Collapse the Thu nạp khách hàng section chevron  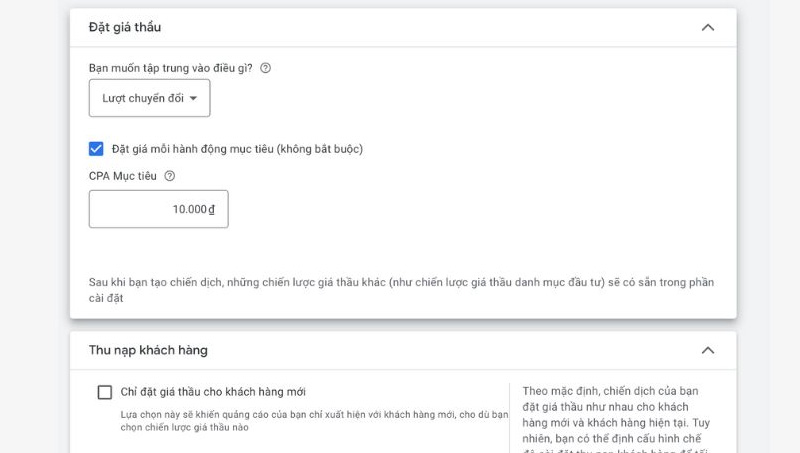pos(708,350)
